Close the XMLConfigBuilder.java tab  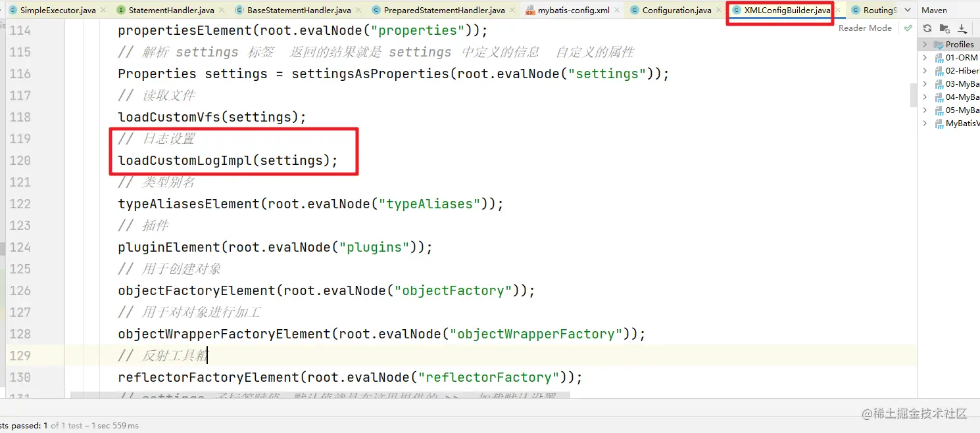click(837, 11)
